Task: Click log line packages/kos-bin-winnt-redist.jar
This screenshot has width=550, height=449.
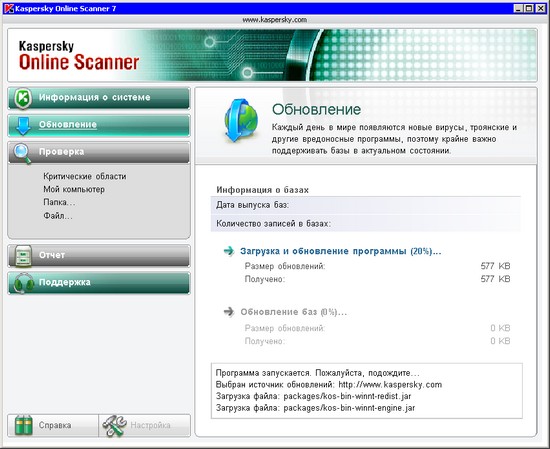Action: coord(313,396)
